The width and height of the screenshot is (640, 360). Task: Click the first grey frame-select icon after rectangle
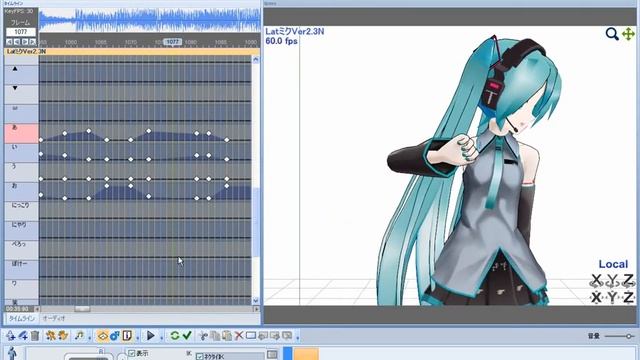click(x=263, y=336)
